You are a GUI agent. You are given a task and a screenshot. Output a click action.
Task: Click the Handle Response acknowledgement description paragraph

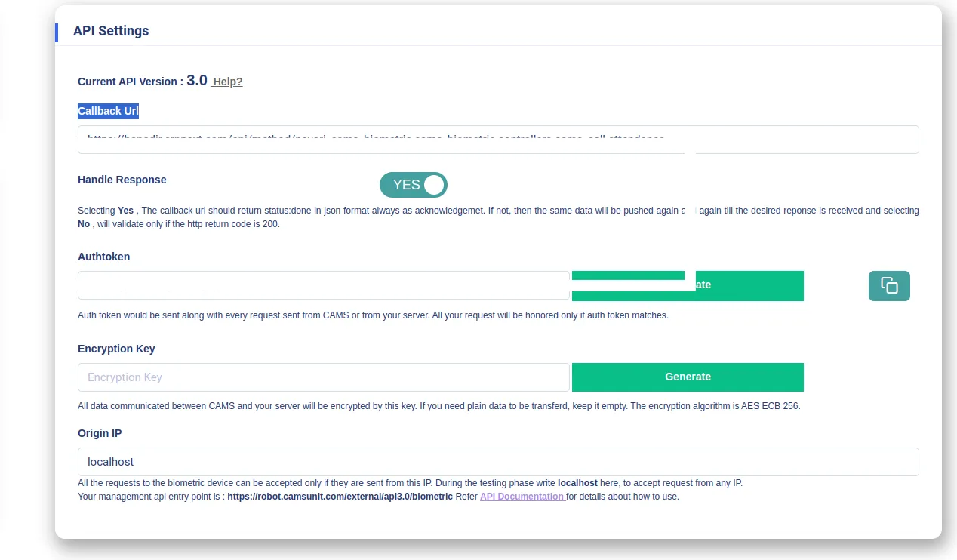click(498, 217)
